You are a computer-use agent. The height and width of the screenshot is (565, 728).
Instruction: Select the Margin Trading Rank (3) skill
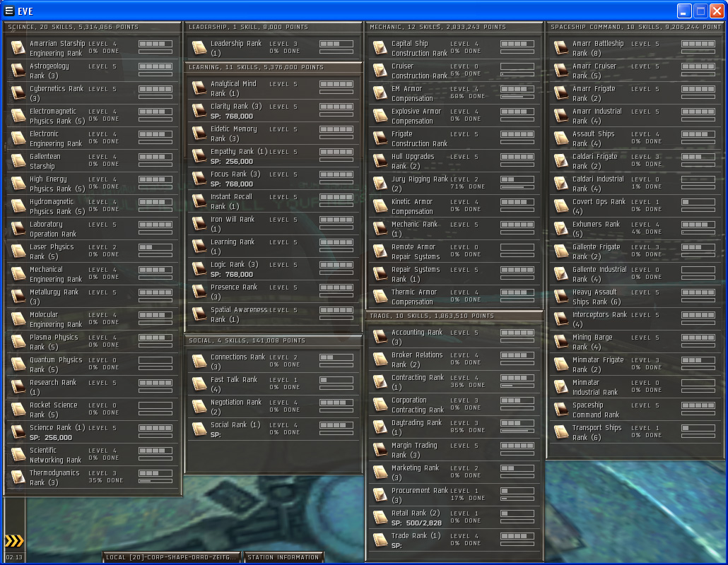click(454, 449)
